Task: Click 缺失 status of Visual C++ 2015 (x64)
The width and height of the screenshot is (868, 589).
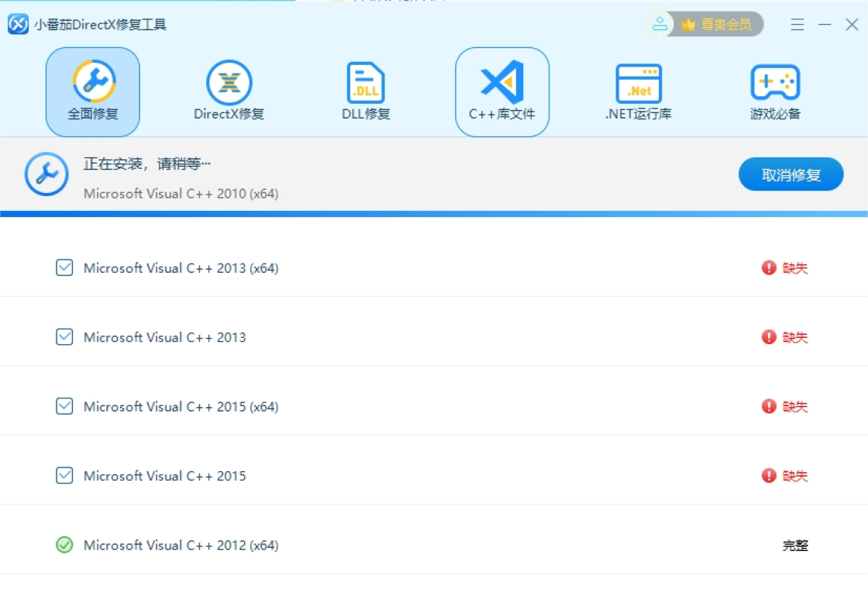Action: point(785,406)
